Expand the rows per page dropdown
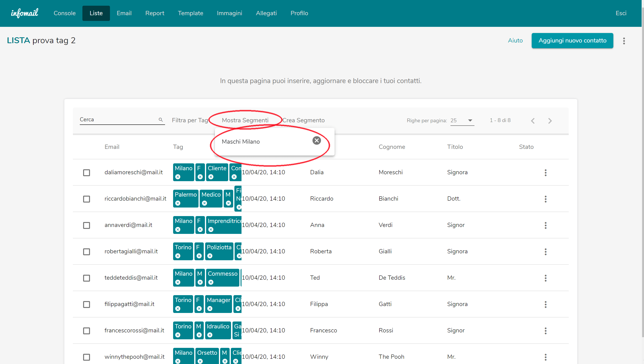Screen dimensions: 644x364 470,120
